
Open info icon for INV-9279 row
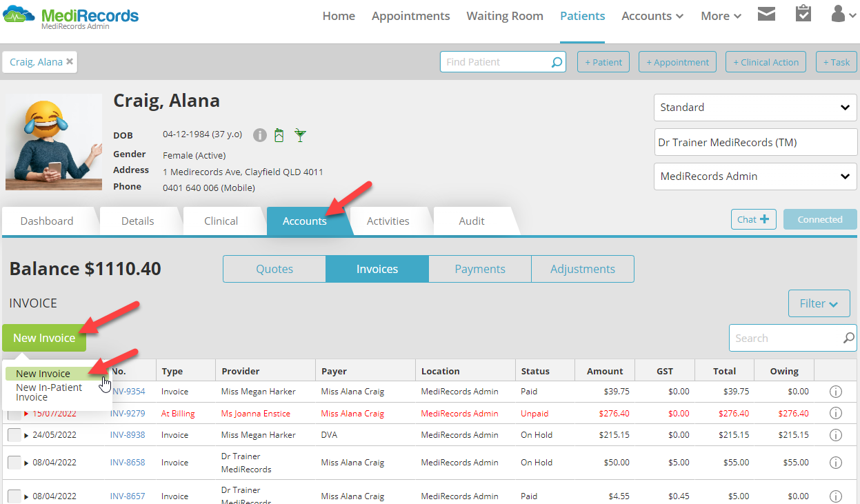pyautogui.click(x=835, y=414)
